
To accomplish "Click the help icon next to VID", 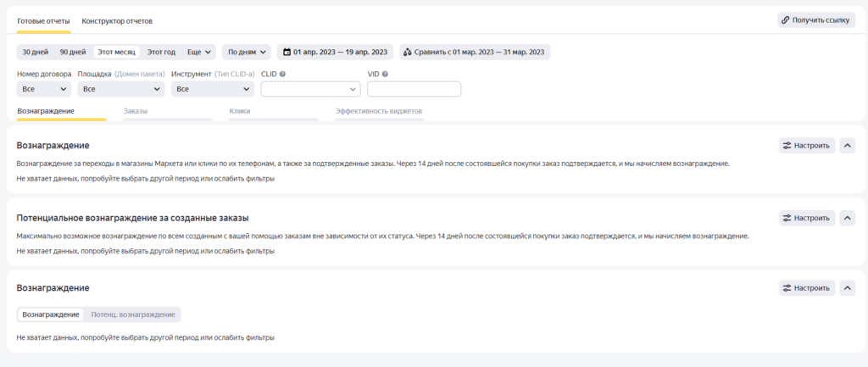I will click(x=385, y=74).
